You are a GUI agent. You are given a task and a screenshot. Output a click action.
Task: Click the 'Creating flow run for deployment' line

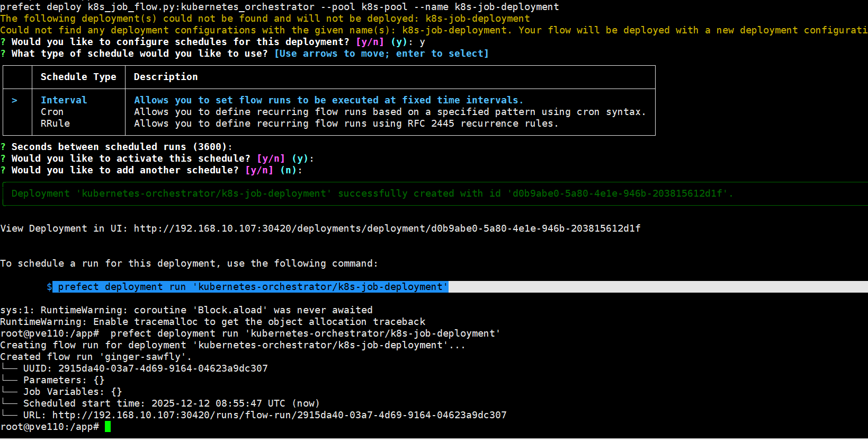(233, 345)
